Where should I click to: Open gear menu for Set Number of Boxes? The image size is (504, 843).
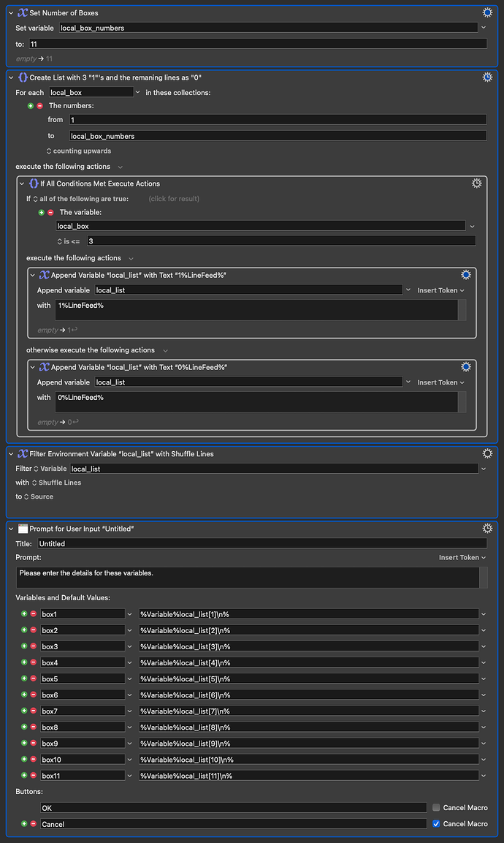[488, 12]
